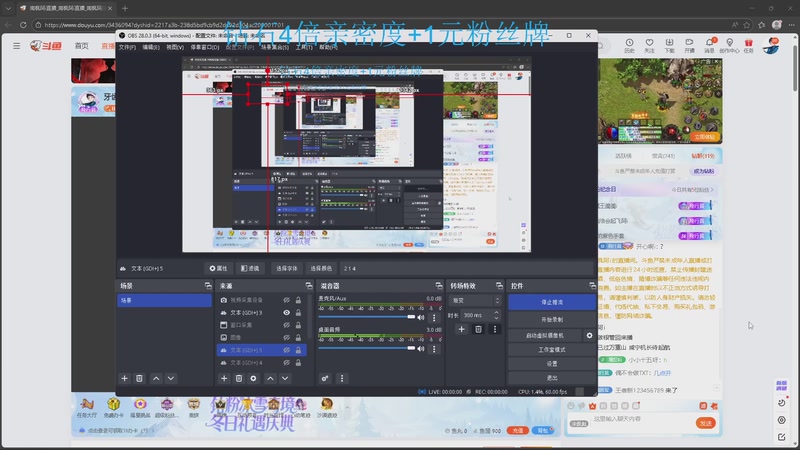Open browser tab list chevron at top-left
800x450 pixels.
click(8, 8)
